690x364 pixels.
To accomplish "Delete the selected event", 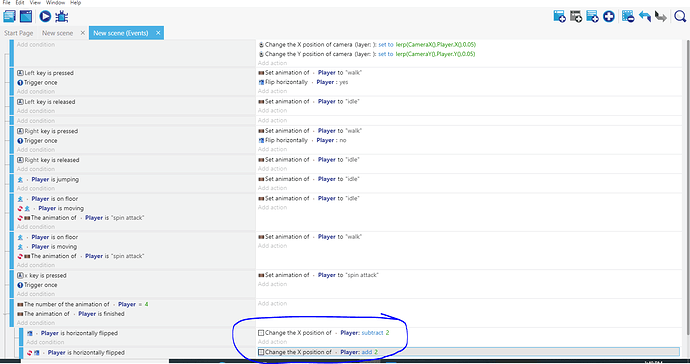I will click(x=628, y=16).
